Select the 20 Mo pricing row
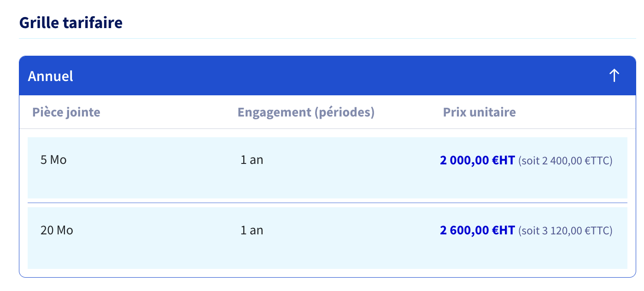Viewport: 644px width, 291px height. click(328, 238)
